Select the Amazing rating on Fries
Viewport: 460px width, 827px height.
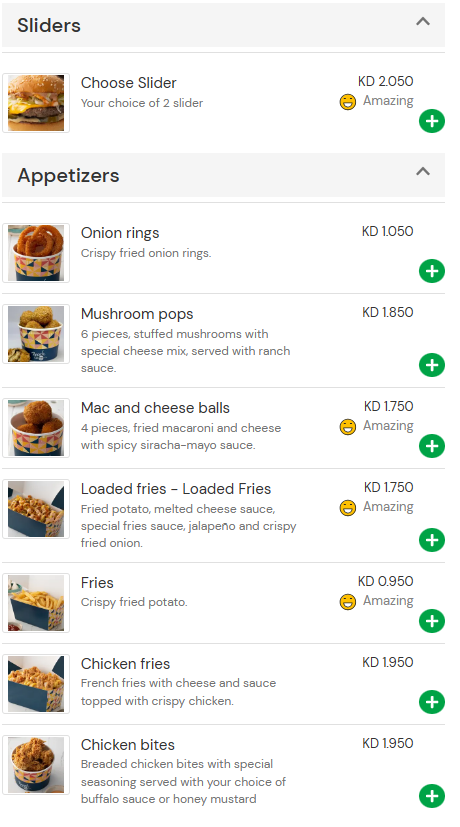click(377, 601)
